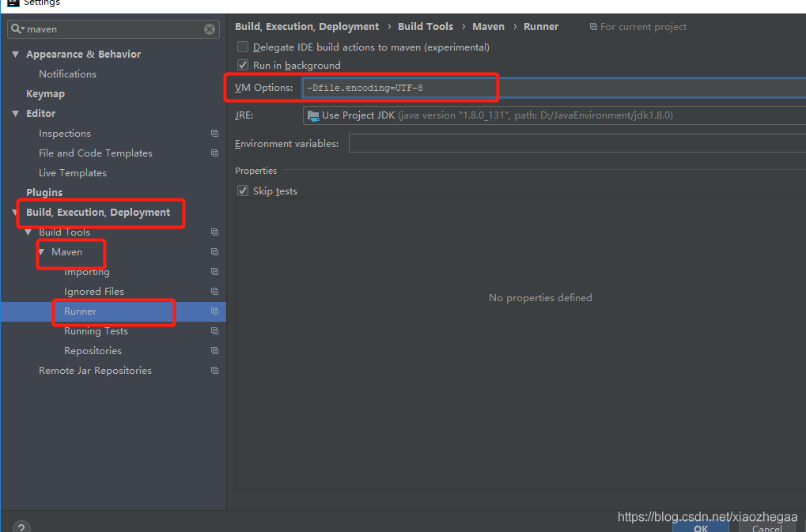
Task: Collapse Build, Execution, Deployment section
Action: [14, 213]
